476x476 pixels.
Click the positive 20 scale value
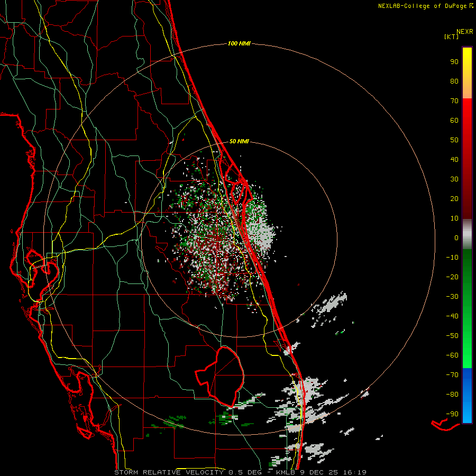point(454,199)
